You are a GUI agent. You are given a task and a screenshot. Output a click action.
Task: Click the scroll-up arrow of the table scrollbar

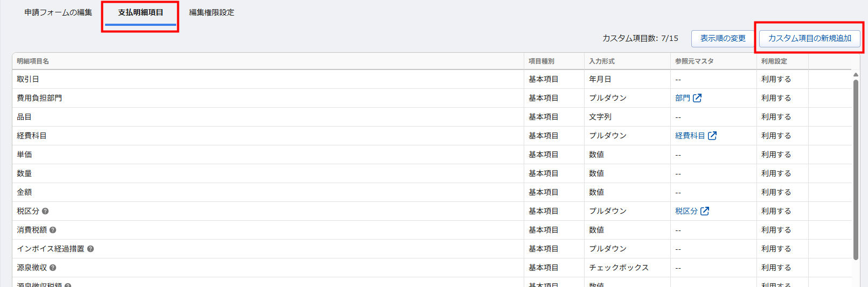coord(856,75)
